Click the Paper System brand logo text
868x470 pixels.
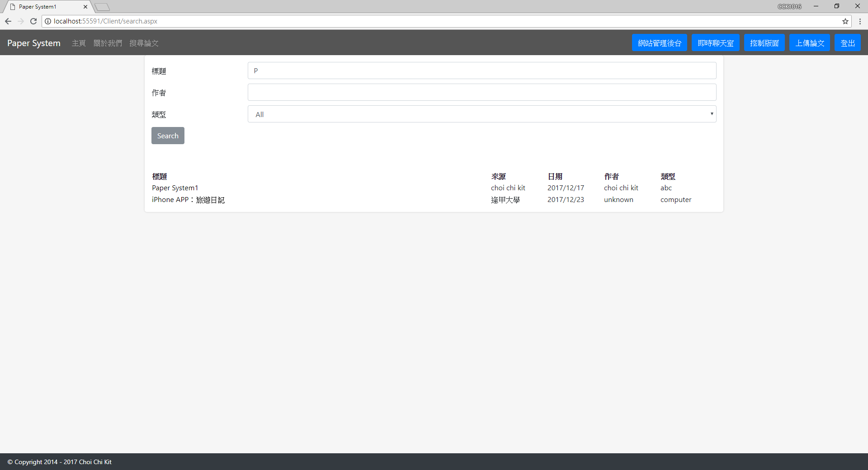pyautogui.click(x=34, y=43)
